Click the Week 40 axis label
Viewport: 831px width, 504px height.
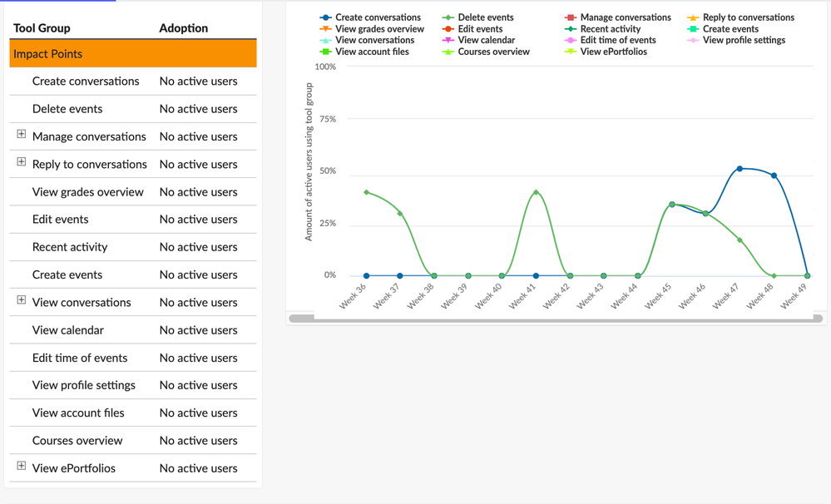487,296
